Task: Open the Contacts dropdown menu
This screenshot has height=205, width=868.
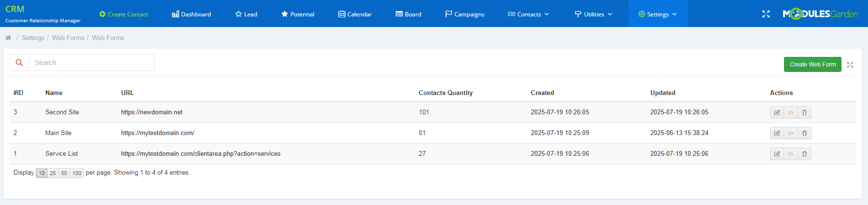Action: pos(528,14)
